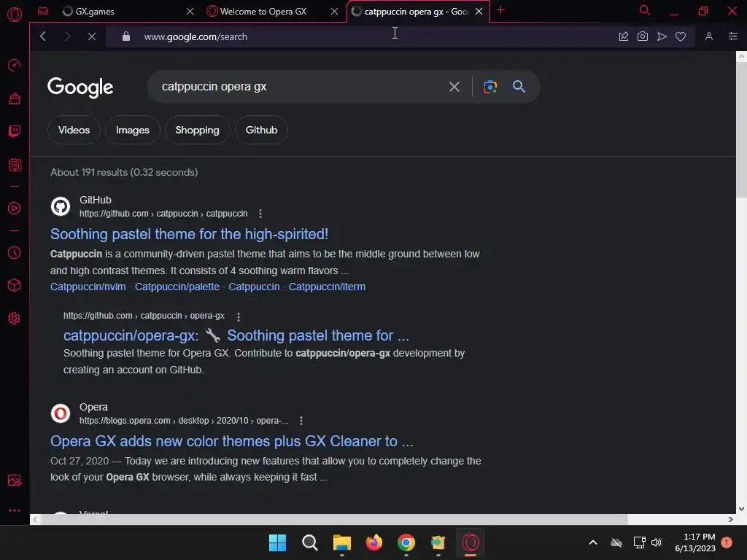Open the Opera menu logo in the sidebar
The width and height of the screenshot is (747, 560).
click(15, 15)
